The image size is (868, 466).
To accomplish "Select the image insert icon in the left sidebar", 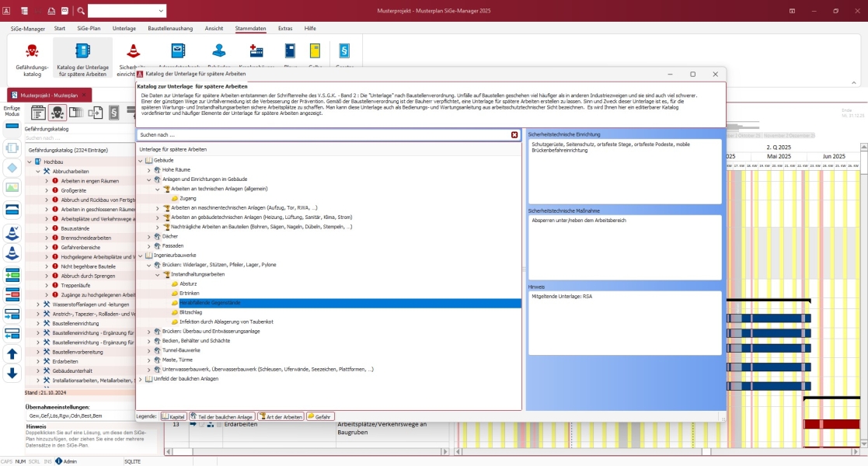I will 12,188.
